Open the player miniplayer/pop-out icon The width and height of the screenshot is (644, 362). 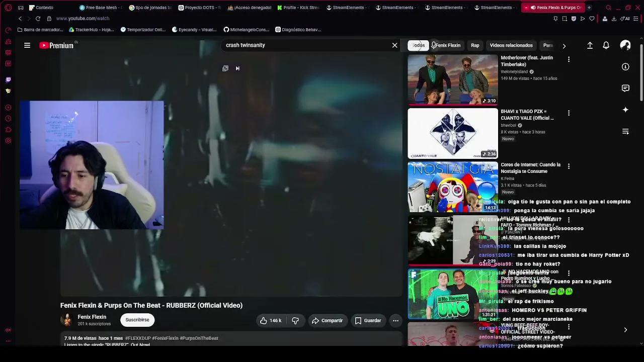[225, 68]
